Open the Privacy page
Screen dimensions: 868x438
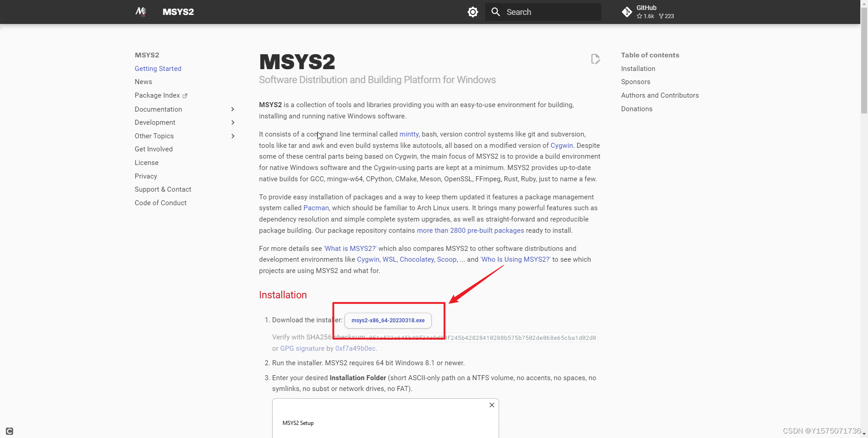point(146,176)
